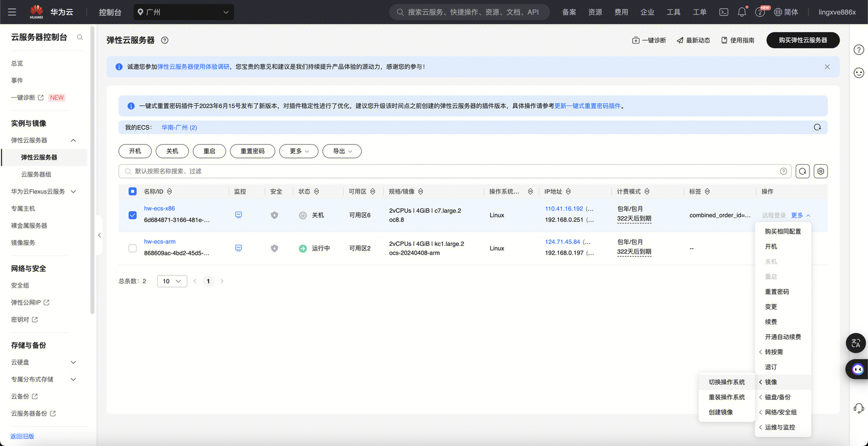Open the notifications bell
868x446 pixels.
click(742, 12)
